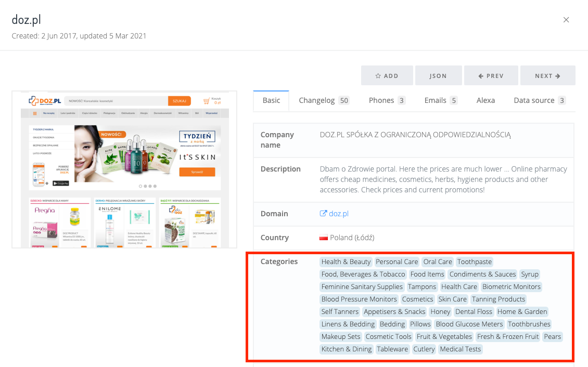Open the JSON view button
This screenshot has width=588, height=367.
[x=438, y=76]
